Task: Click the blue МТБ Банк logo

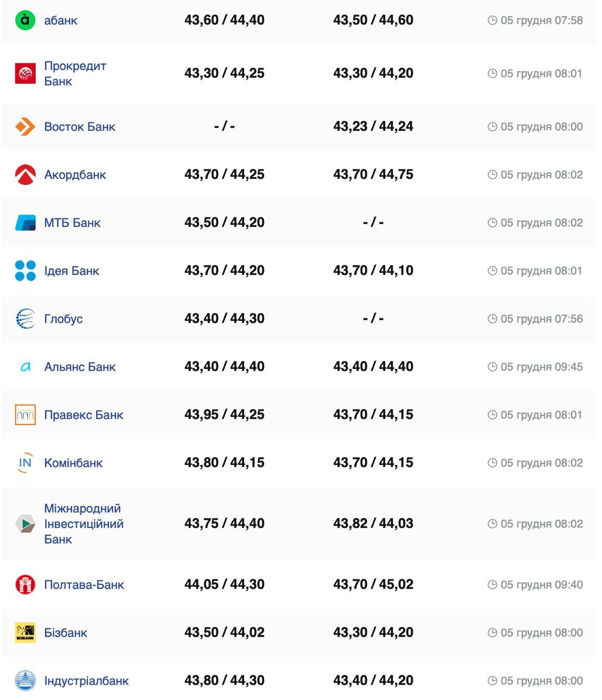Action: pyautogui.click(x=25, y=223)
